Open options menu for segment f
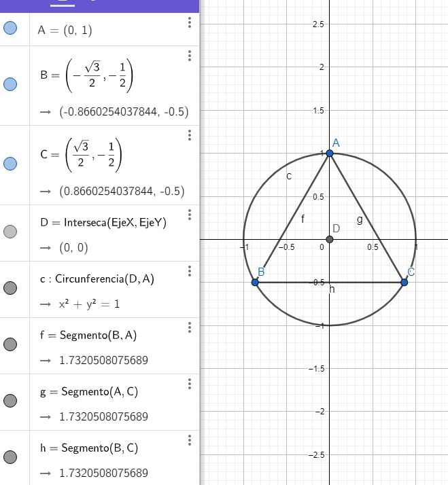Screen dimensions: 448x485 click(190, 328)
